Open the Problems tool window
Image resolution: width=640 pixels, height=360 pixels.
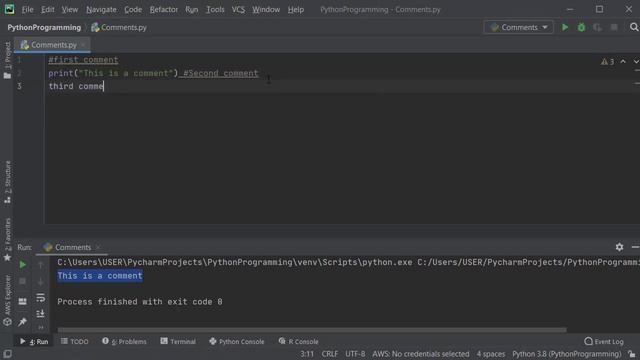click(124, 341)
